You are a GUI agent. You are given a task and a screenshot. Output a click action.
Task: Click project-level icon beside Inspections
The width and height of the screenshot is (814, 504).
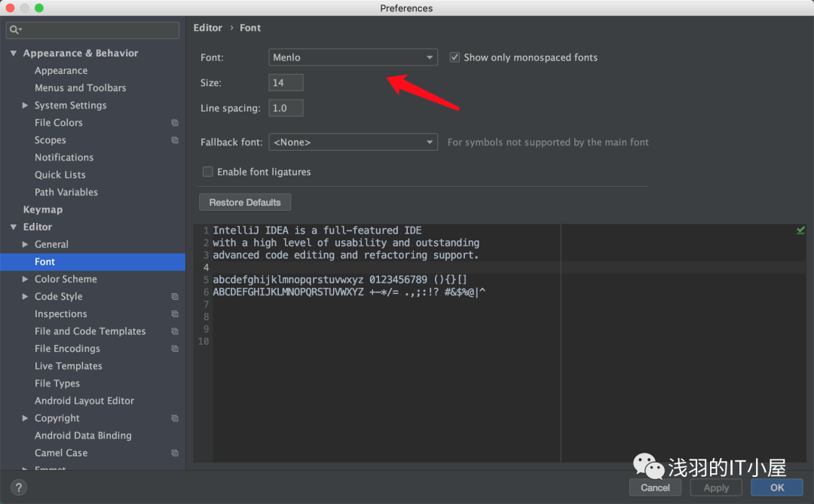(x=175, y=314)
